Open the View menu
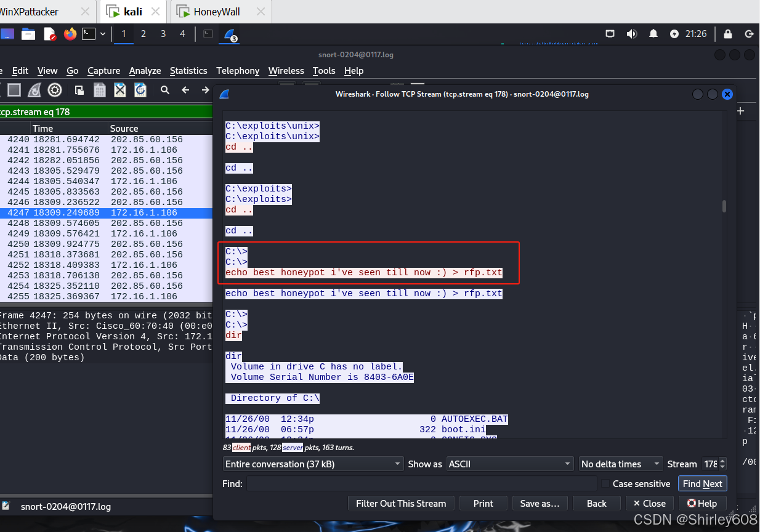Viewport: 760px width, 532px height. tap(47, 70)
